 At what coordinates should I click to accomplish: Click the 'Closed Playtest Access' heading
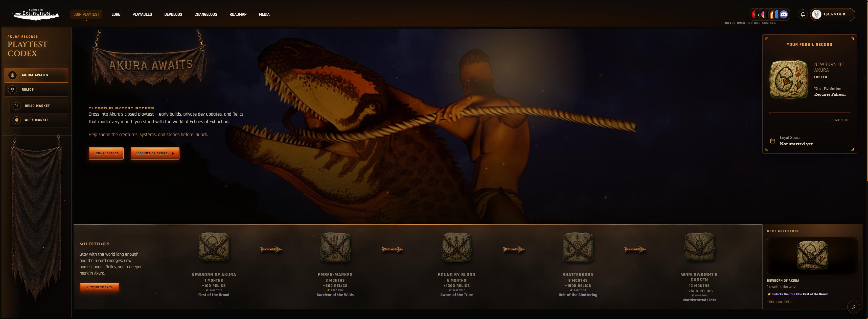(x=121, y=108)
